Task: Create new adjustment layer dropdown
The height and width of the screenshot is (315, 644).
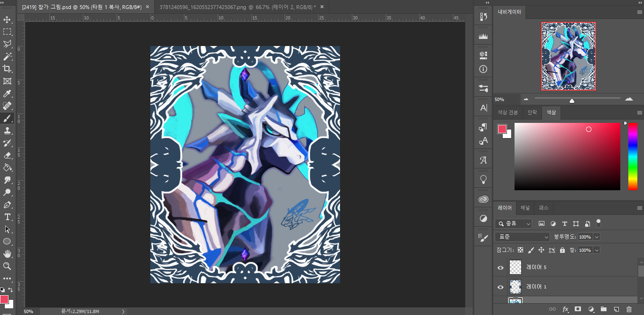Action: tap(590, 309)
